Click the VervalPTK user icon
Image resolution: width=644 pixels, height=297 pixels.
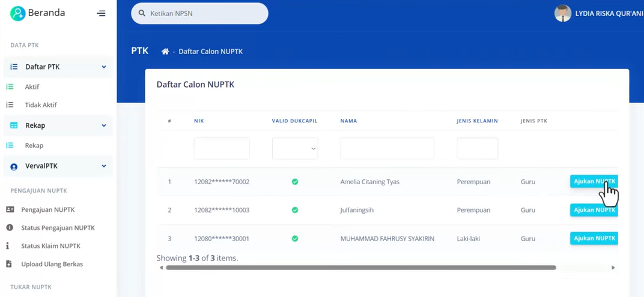[x=14, y=167]
